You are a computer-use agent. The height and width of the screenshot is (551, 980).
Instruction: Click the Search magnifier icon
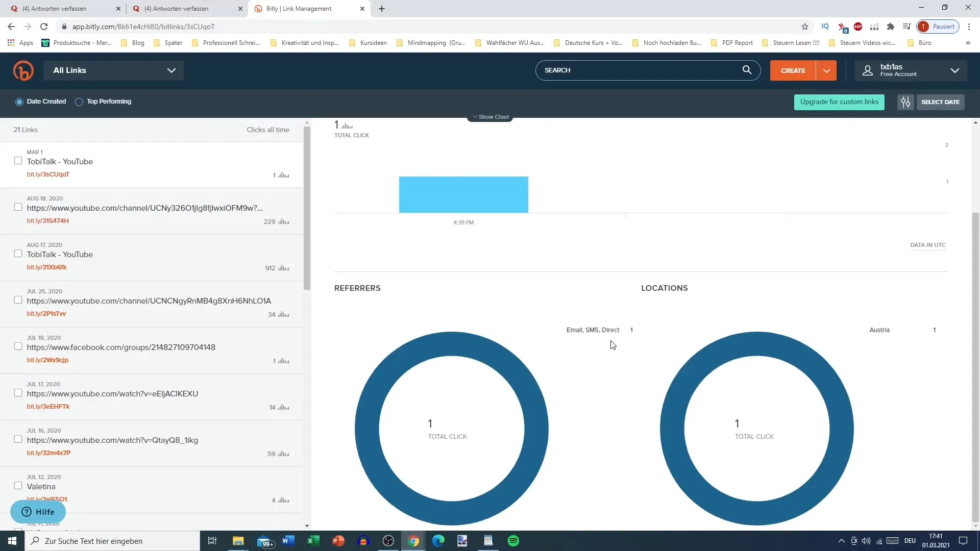[747, 70]
